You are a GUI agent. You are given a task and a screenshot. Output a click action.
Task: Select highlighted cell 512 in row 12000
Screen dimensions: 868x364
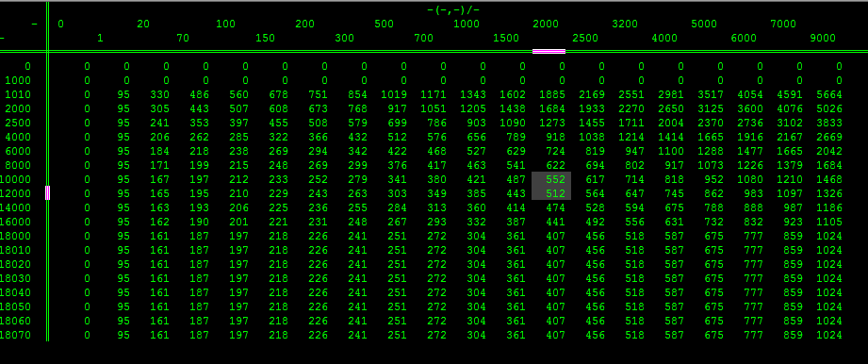(x=551, y=193)
